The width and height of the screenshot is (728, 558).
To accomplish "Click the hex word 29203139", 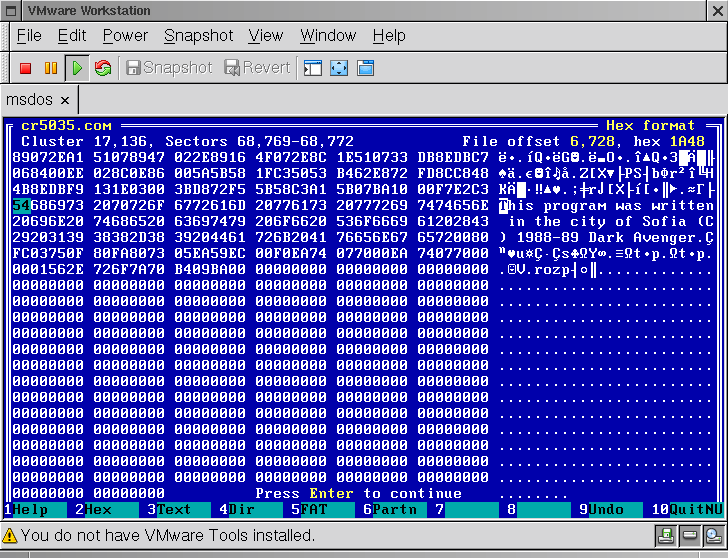I will pos(48,237).
